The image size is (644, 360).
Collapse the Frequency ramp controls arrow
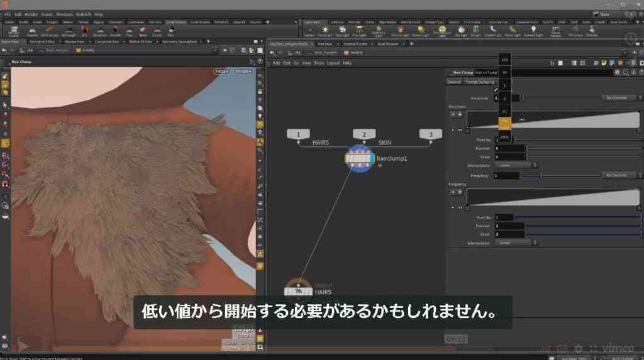[453, 208]
